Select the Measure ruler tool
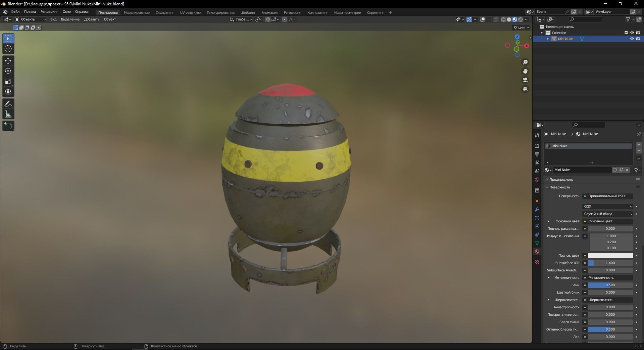 coord(8,115)
